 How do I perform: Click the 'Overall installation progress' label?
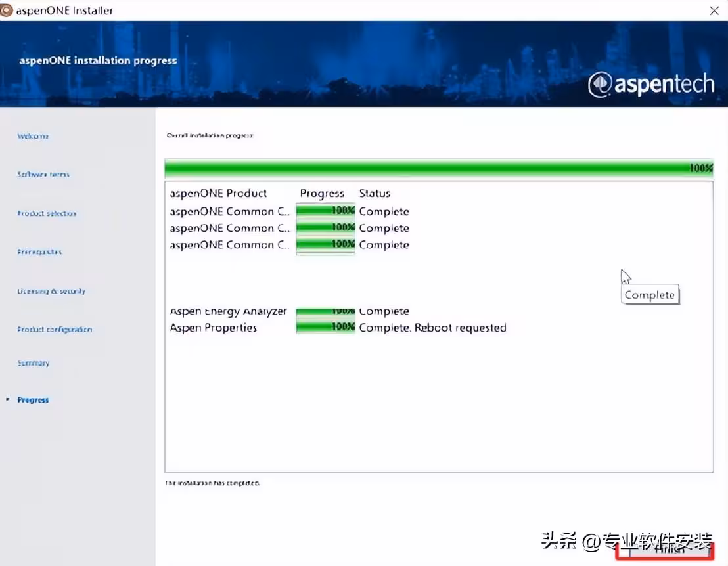tap(210, 135)
